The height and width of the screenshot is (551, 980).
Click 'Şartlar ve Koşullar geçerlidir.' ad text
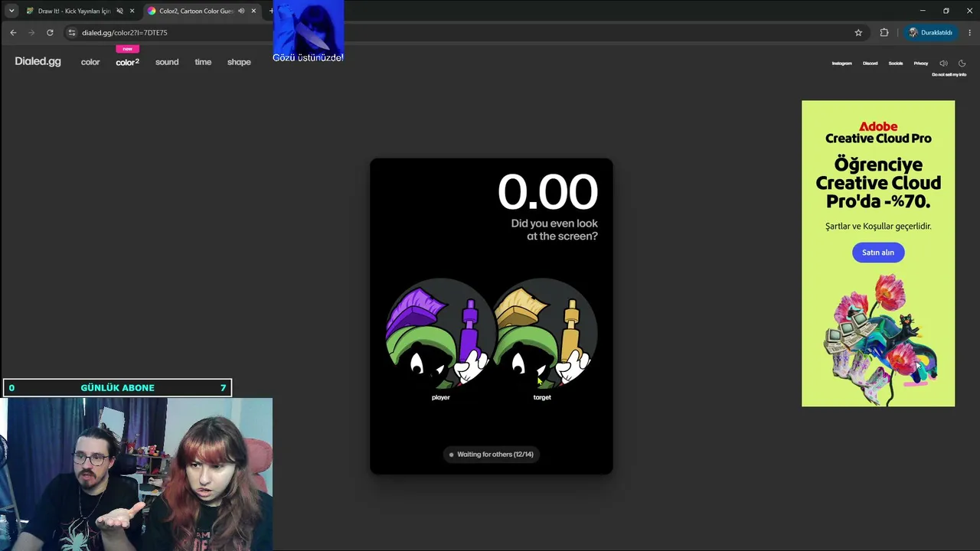878,227
